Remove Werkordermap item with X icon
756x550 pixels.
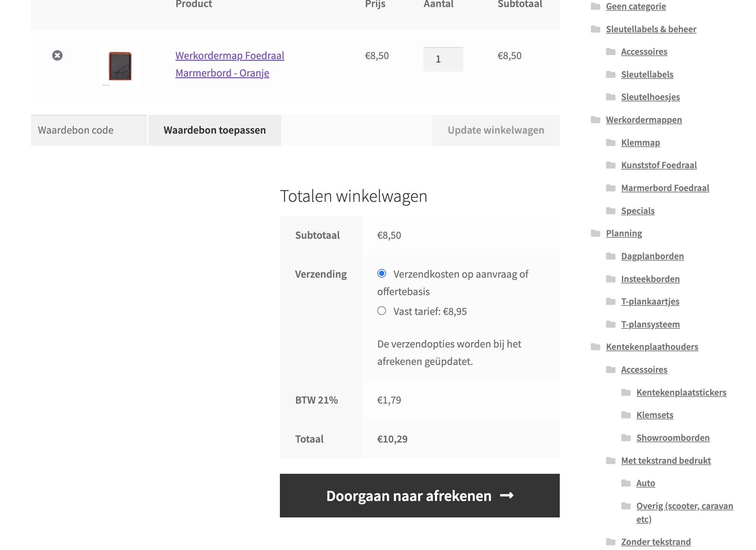[x=57, y=55]
